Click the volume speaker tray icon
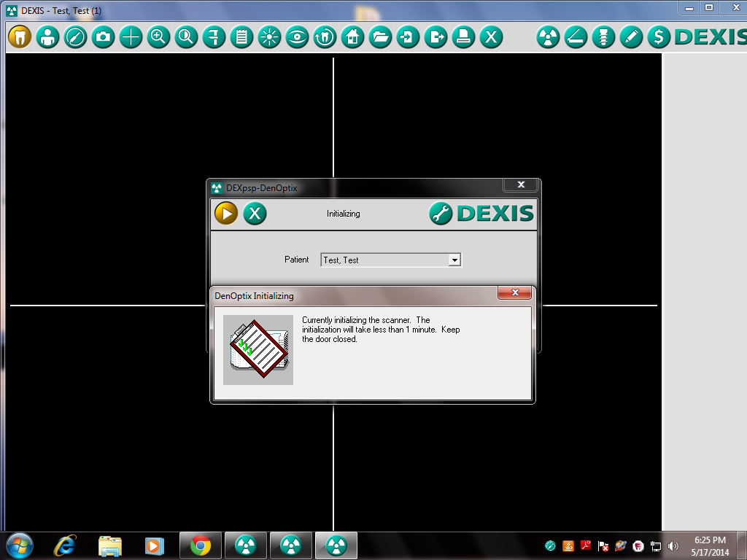747x560 pixels. (x=673, y=545)
